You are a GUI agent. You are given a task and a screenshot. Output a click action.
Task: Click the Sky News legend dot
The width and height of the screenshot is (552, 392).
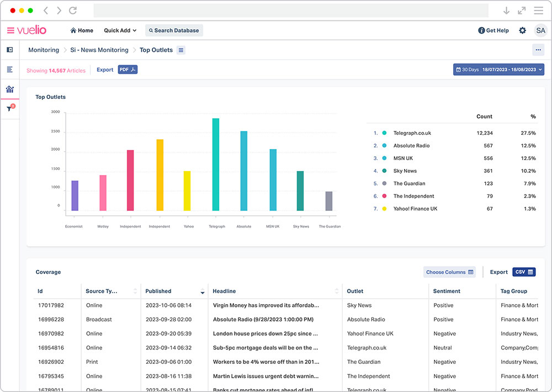[x=384, y=171]
